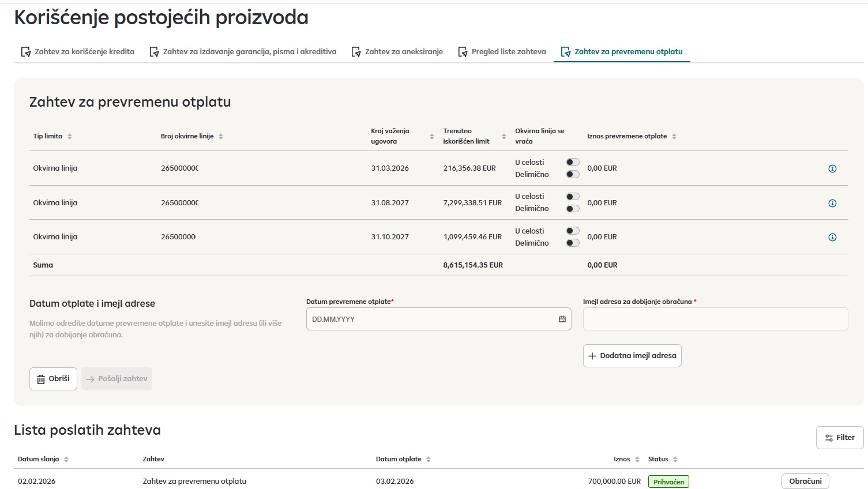Open the Filter button

[x=840, y=438]
